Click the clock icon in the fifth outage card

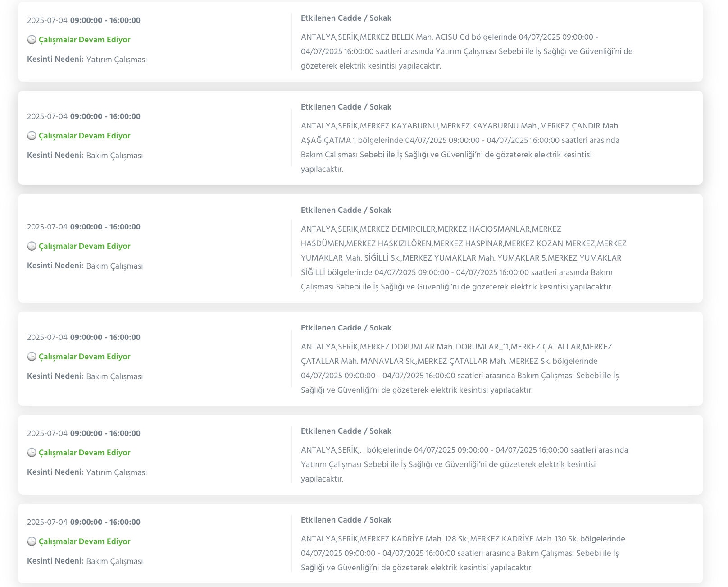pos(32,453)
